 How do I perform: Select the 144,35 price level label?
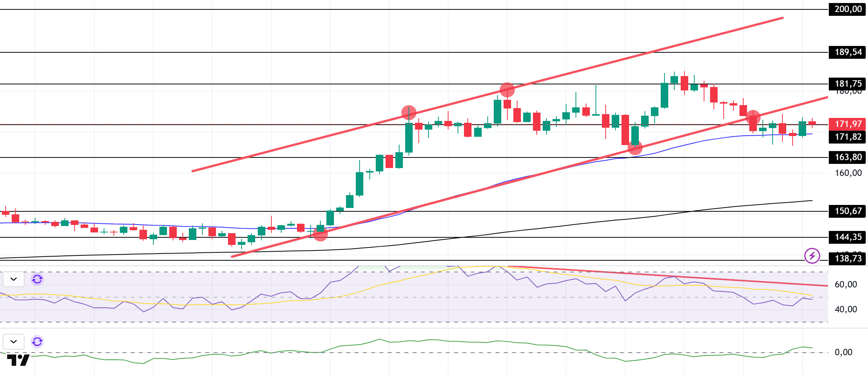[x=847, y=237]
